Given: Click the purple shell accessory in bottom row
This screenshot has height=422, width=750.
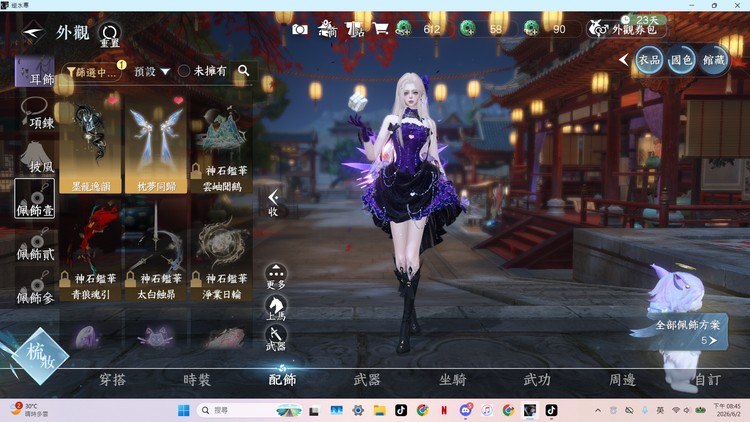Looking at the screenshot, I should pos(87,336).
